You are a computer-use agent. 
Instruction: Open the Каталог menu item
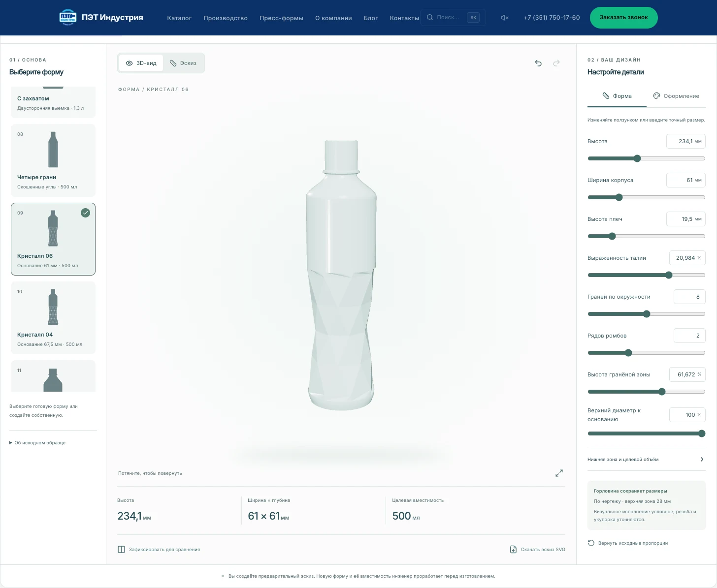[x=179, y=18]
